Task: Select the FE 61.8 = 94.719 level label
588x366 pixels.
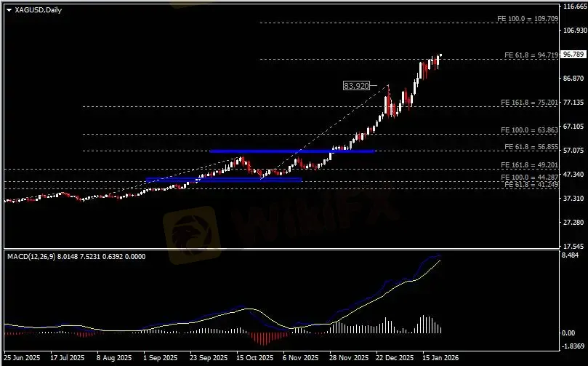Action: coord(531,55)
